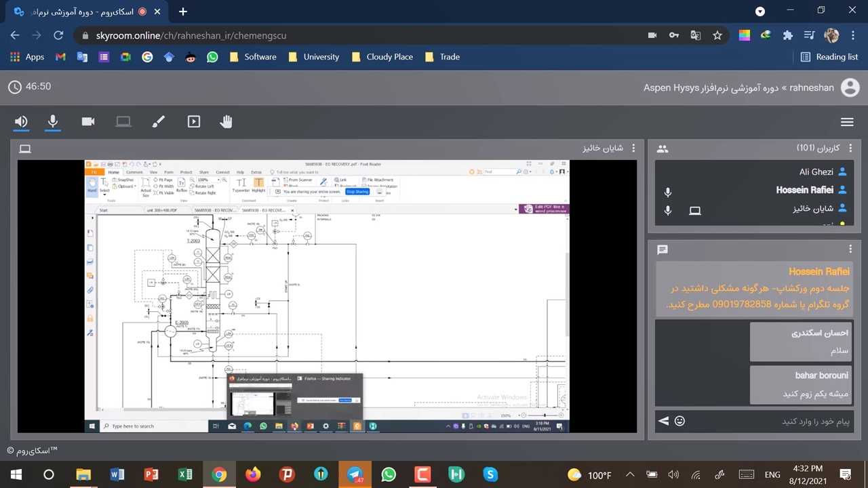This screenshot has height=488, width=868.
Task: Open Telegram from the taskbar
Action: (355, 474)
